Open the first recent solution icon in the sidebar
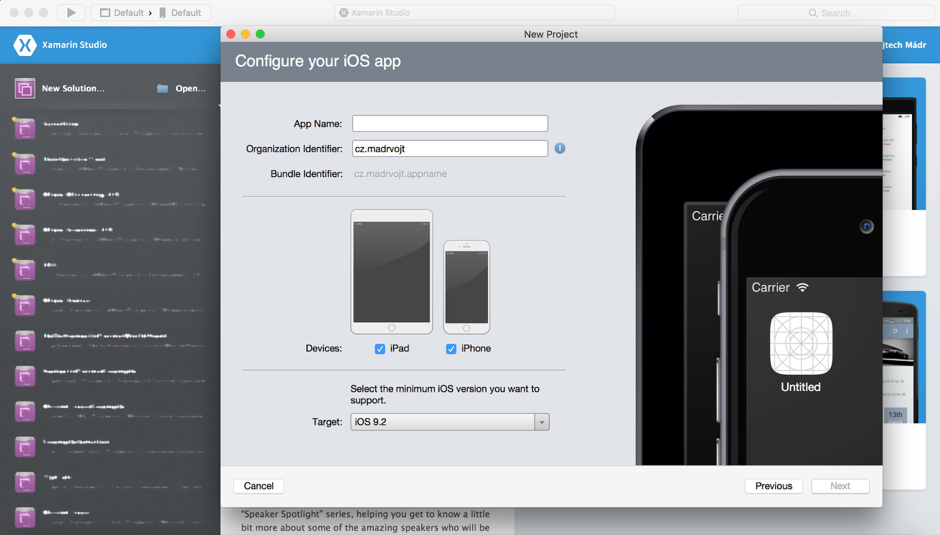This screenshot has height=535, width=940. (25, 128)
